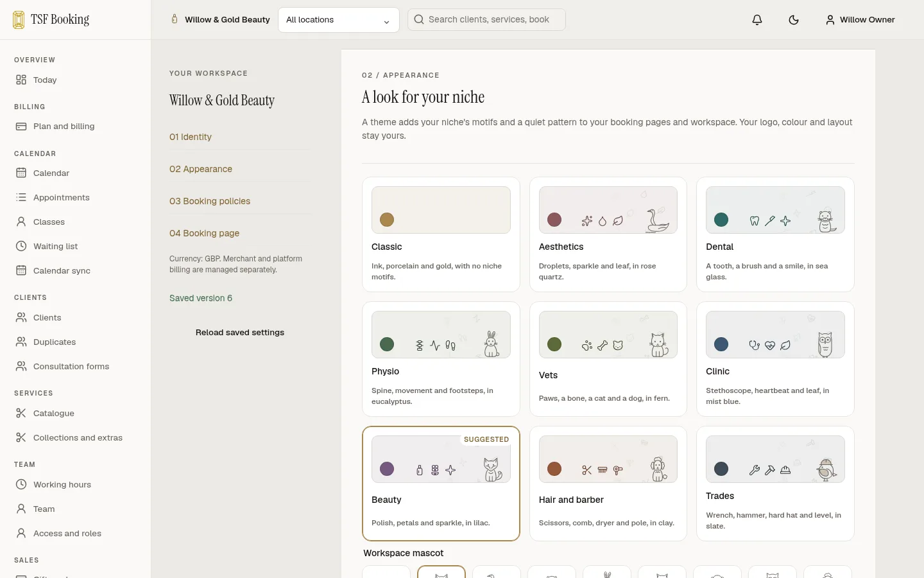Click the Access and roles icon
Viewport: 924px width, 578px height.
(21, 533)
